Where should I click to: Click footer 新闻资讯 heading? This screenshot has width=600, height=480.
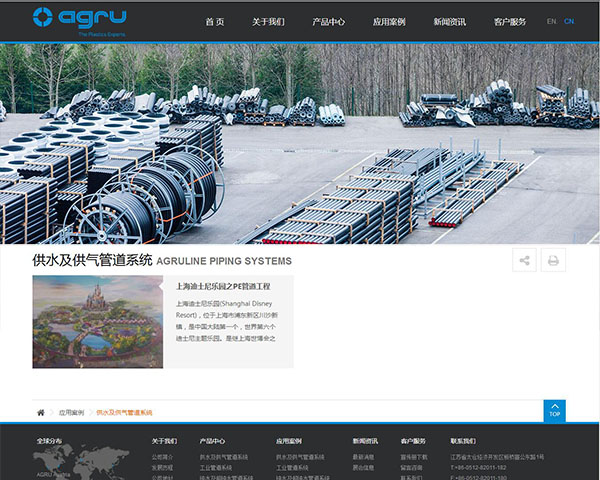[365, 440]
